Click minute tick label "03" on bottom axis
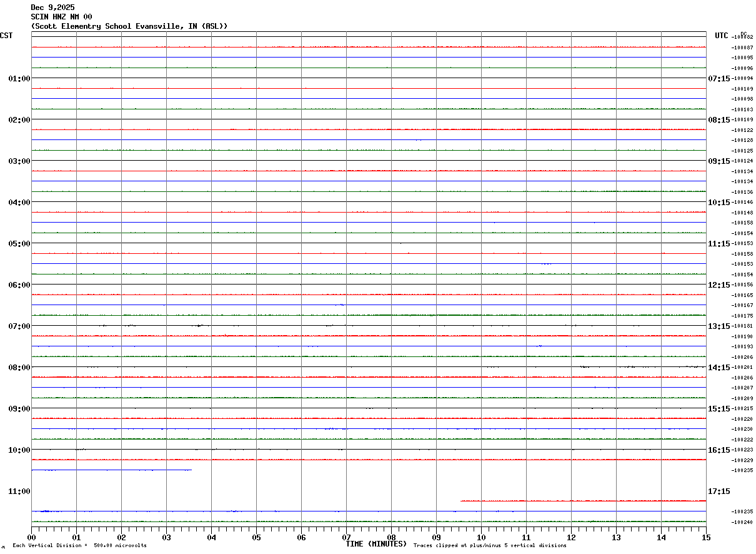The width and height of the screenshot is (756, 554). (166, 538)
